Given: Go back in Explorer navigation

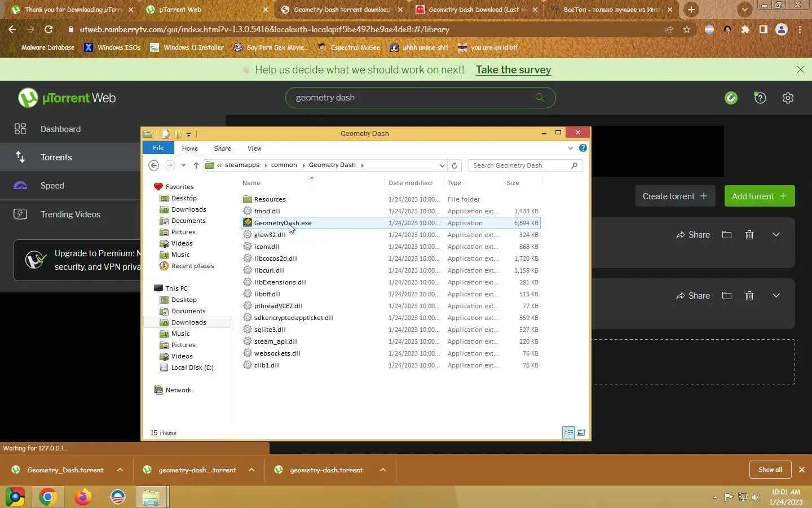Looking at the screenshot, I should click(x=153, y=165).
